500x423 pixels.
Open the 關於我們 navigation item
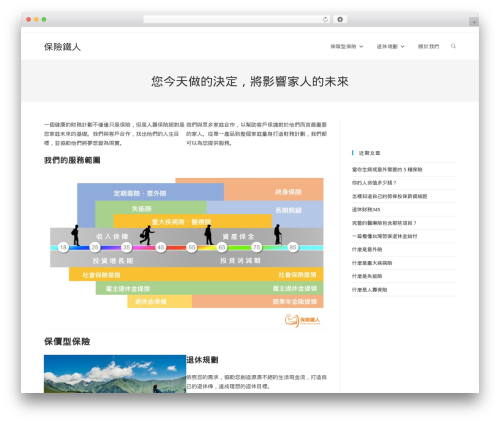point(428,47)
